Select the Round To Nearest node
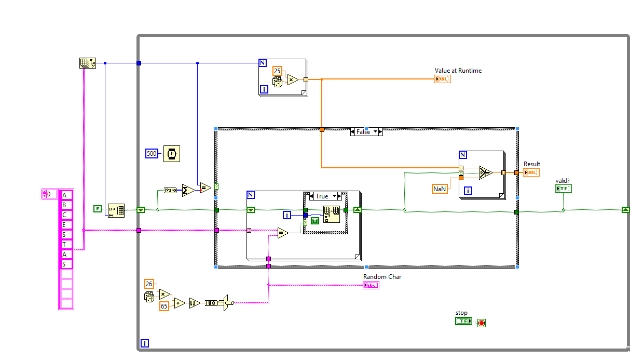This screenshot has width=644, height=361. coord(194,303)
